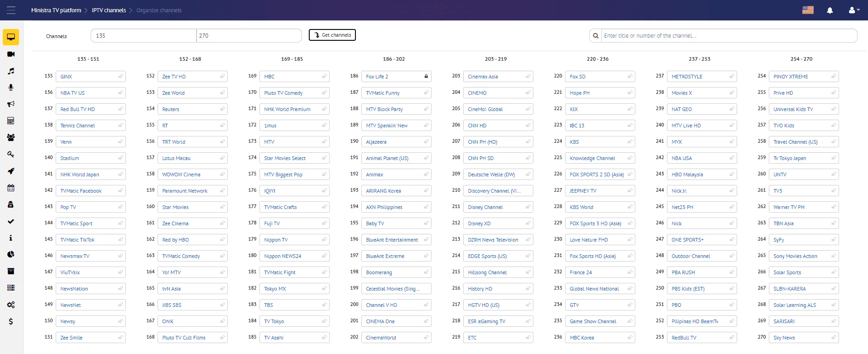
Task: Click the Organize channels breadcrumb
Action: [159, 10]
